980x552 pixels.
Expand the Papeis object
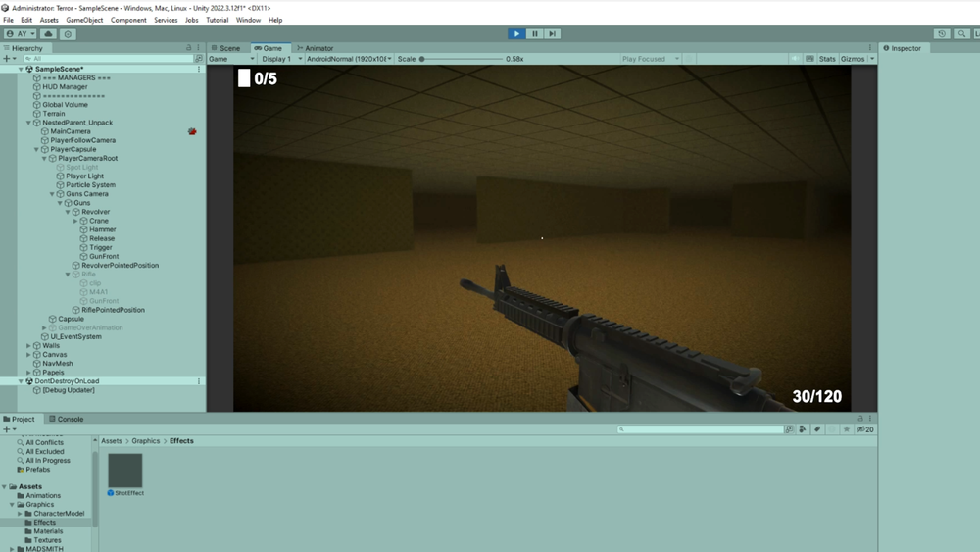(28, 373)
